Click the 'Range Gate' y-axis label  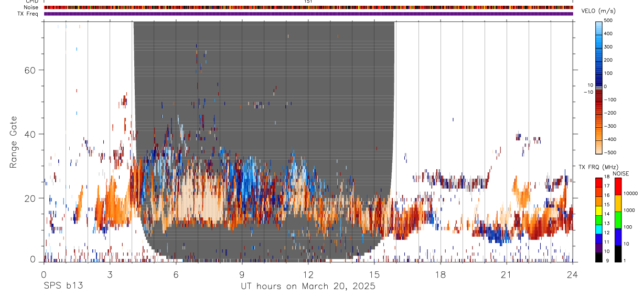[x=14, y=142]
